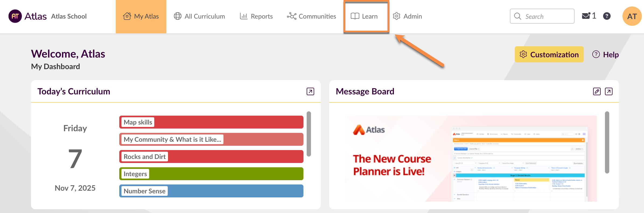644x213 pixels.
Task: Expand the Message Board panel with arrow icon
Action: (608, 91)
